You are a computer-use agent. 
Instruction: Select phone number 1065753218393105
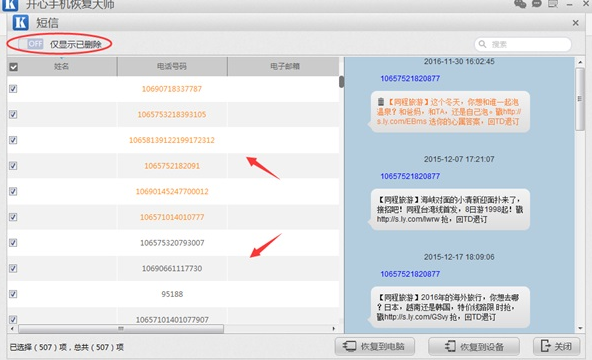tap(172, 114)
